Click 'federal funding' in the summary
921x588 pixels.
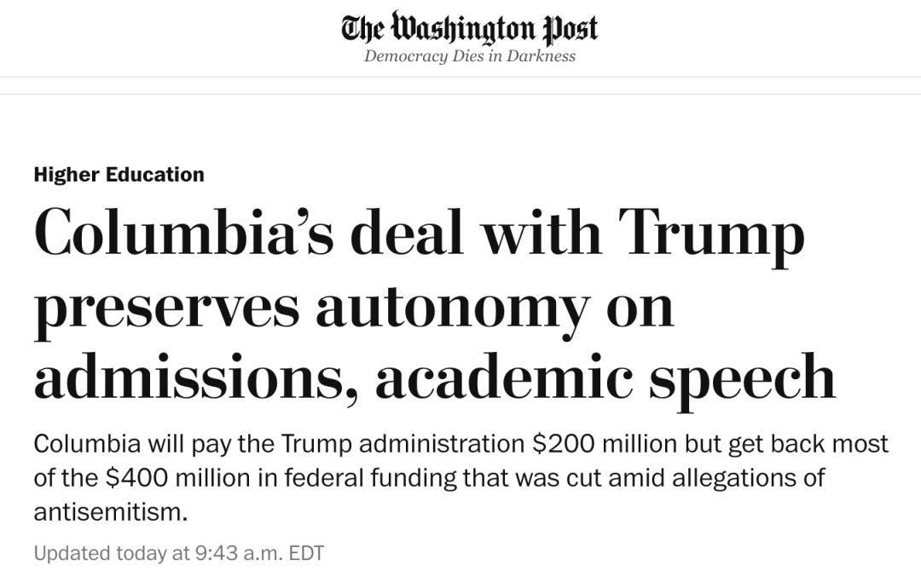point(384,478)
